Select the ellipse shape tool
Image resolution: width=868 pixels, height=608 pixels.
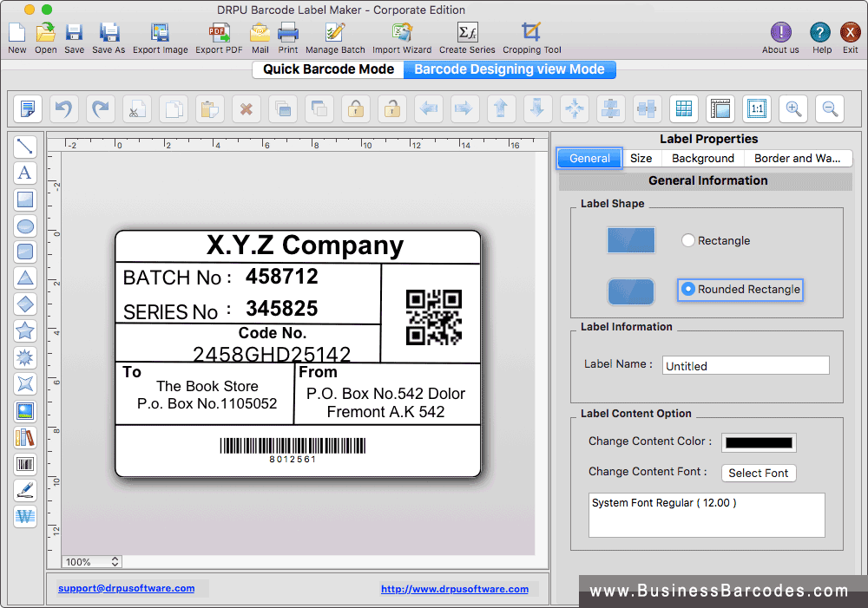point(25,226)
